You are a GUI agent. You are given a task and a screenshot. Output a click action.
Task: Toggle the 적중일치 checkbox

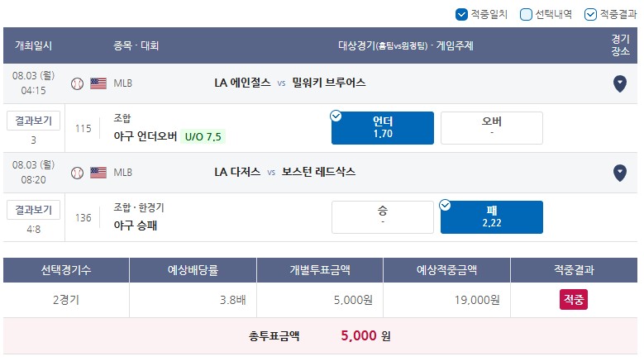click(461, 15)
